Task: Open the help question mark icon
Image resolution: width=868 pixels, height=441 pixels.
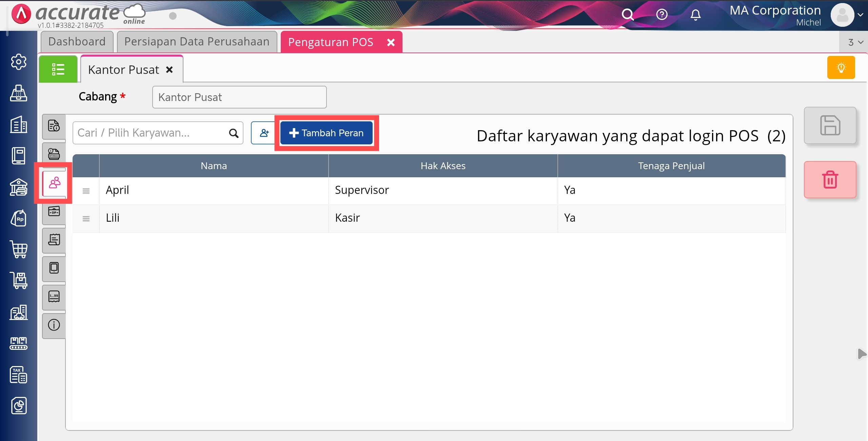Action: 662,15
